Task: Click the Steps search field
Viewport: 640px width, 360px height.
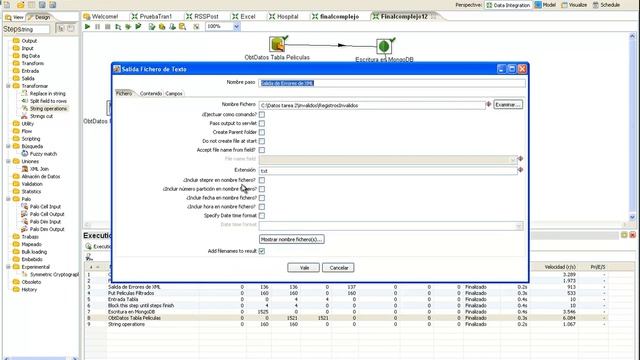Action: pyautogui.click(x=36, y=29)
